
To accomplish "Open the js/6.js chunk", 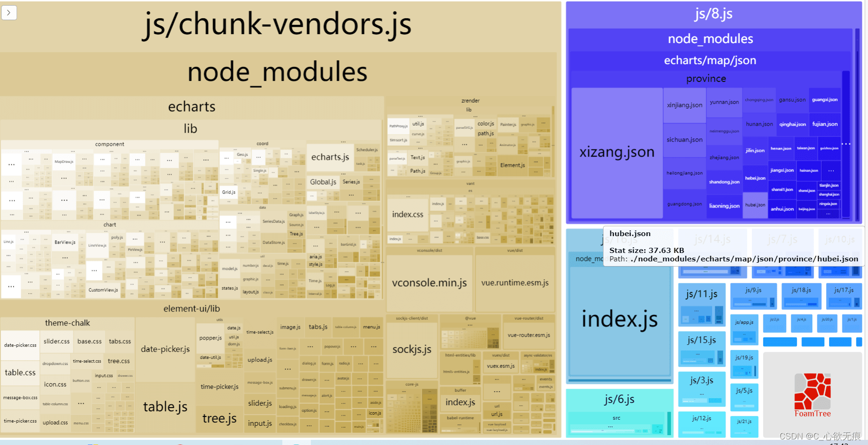I will coord(619,399).
